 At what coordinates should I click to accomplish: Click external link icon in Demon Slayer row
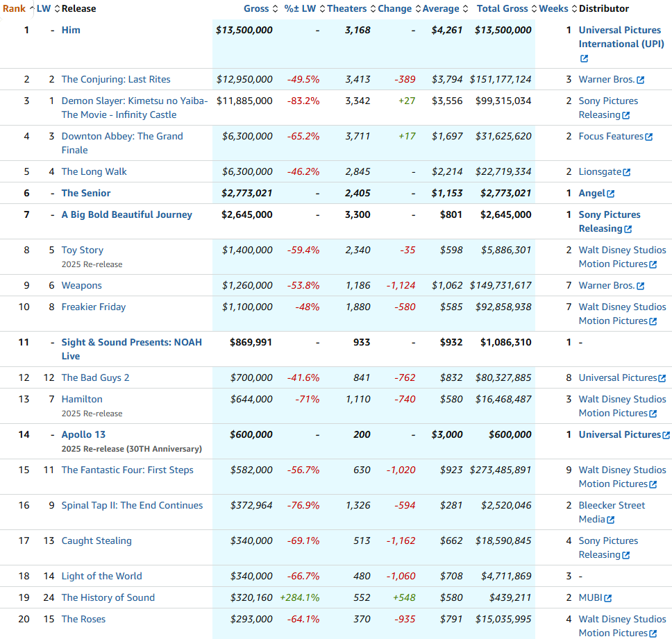click(625, 116)
